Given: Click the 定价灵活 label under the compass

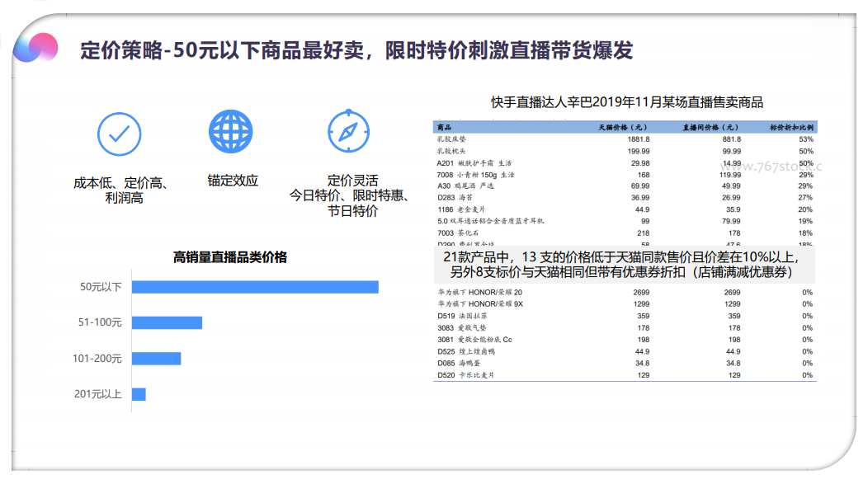Looking at the screenshot, I should [x=352, y=181].
